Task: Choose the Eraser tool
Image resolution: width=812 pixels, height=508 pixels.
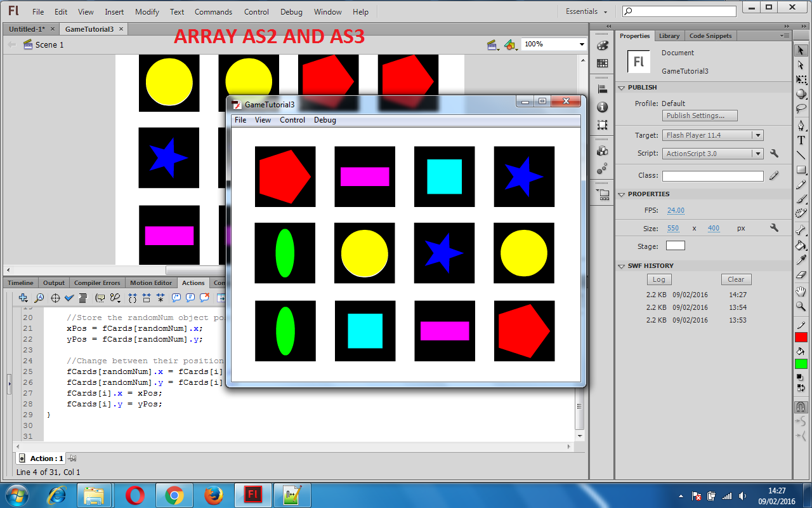Action: [x=801, y=274]
